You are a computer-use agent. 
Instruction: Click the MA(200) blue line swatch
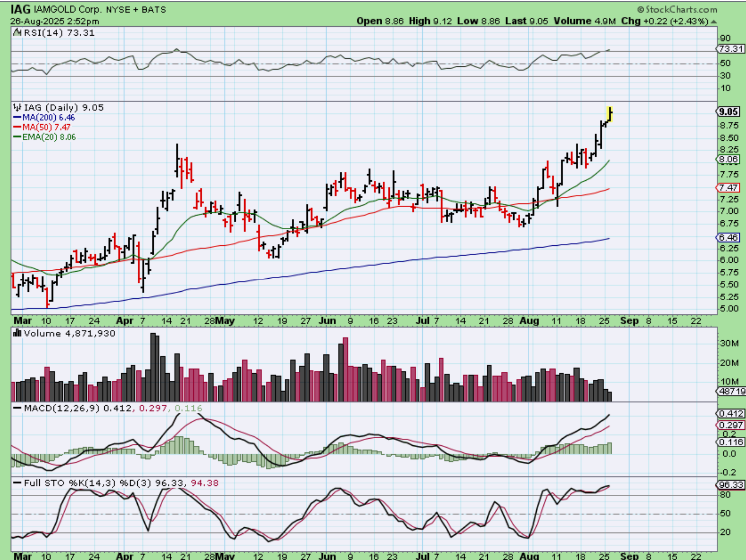pos(17,118)
